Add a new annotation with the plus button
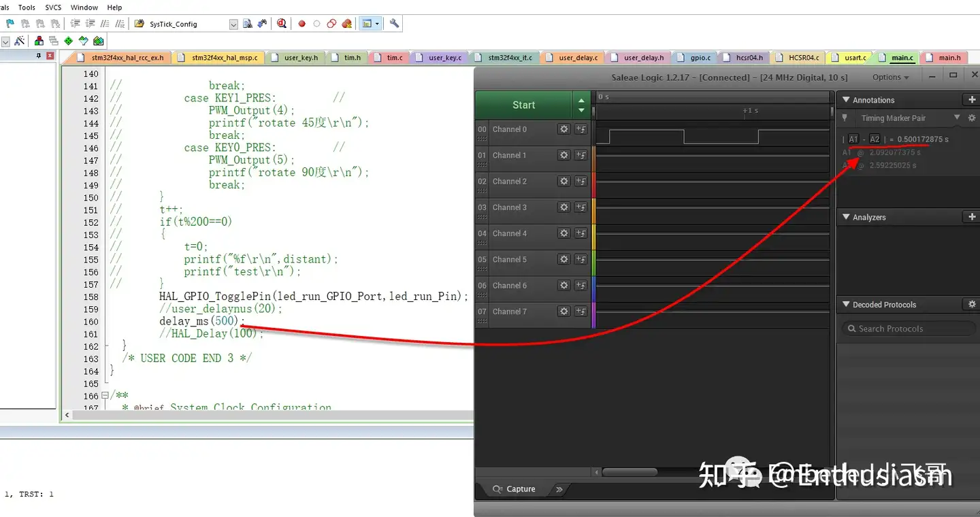980x517 pixels. (x=971, y=100)
